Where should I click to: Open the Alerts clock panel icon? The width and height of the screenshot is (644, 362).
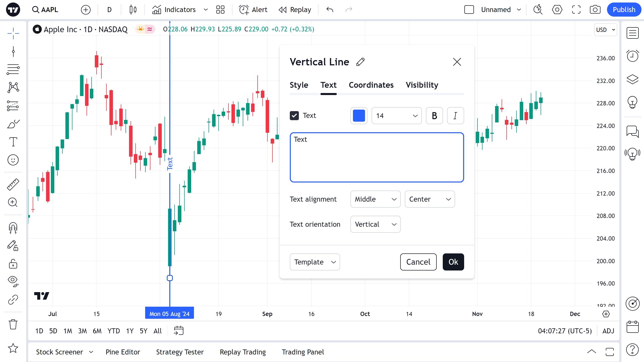point(632,56)
